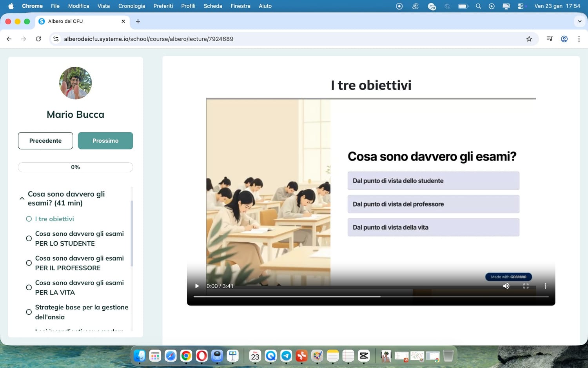Open Control Center in menu bar
Viewport: 588px width, 368px height.
click(x=521, y=6)
